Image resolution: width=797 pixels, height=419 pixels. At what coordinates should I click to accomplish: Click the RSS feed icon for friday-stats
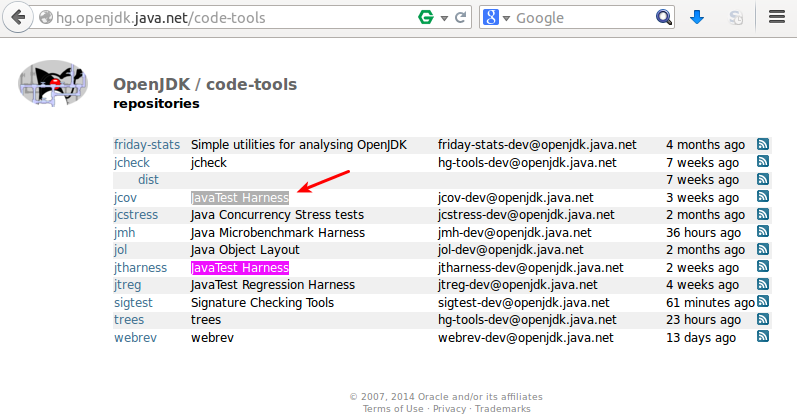(763, 144)
